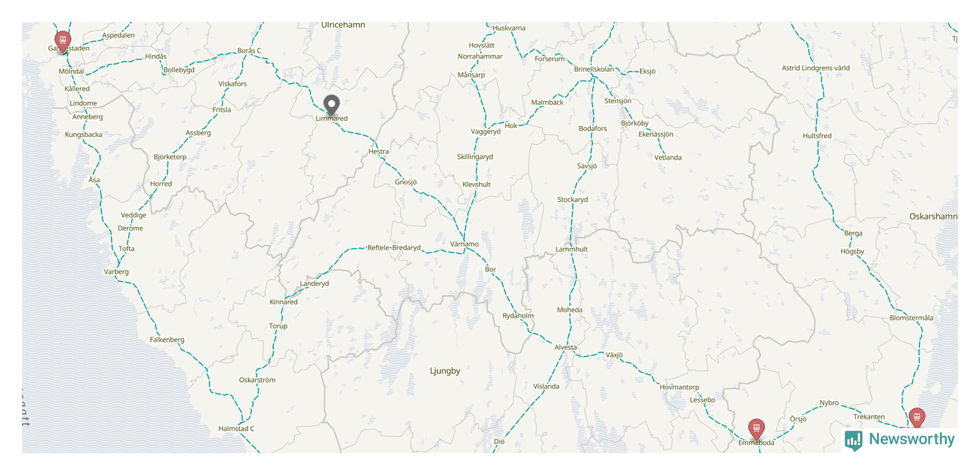980x475 pixels.
Task: Select the Nybro station label
Action: point(829,403)
